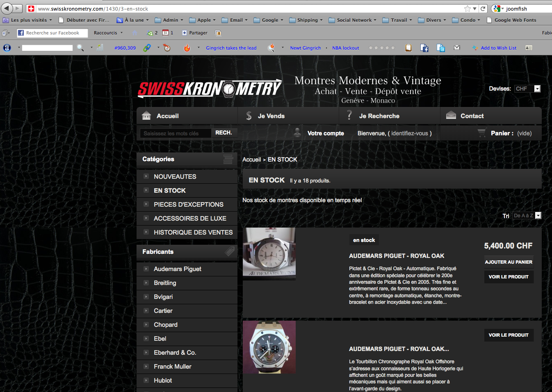Go back with the browser back arrow
The height and width of the screenshot is (392, 552).
pos(7,8)
